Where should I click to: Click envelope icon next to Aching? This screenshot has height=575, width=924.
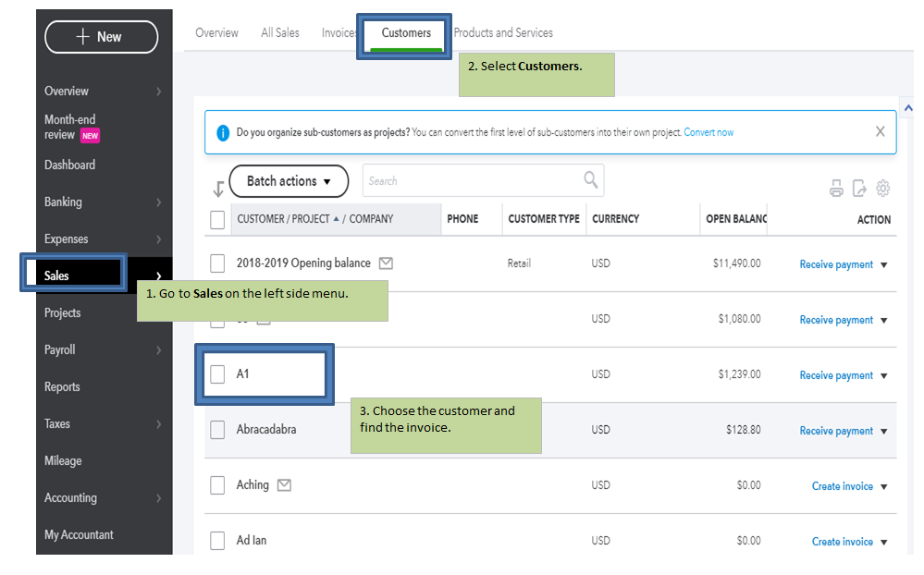285,485
